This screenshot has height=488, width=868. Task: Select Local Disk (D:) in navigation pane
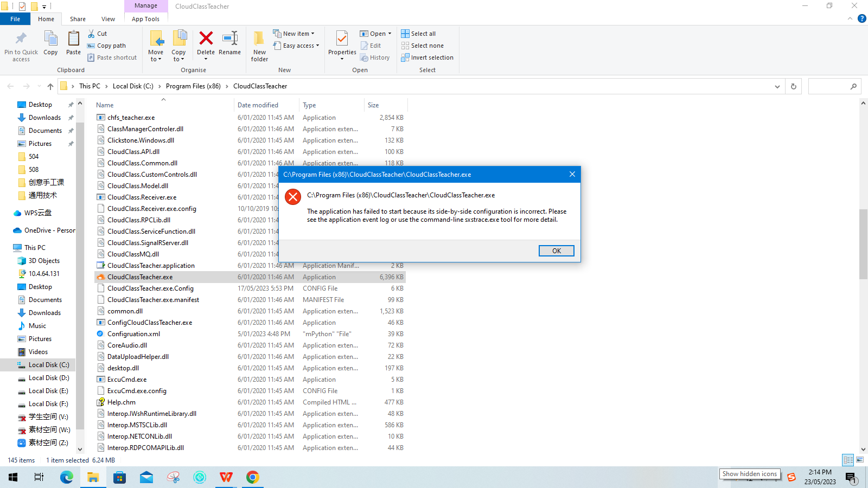(x=49, y=378)
